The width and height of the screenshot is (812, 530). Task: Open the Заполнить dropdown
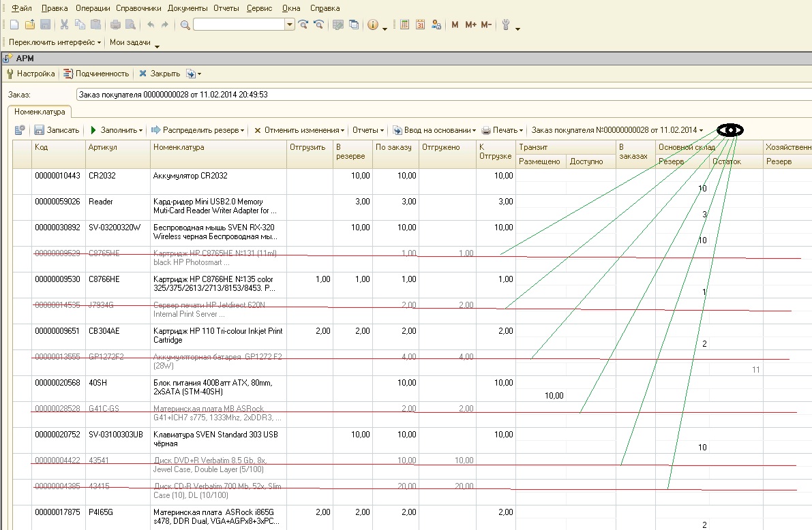click(117, 130)
